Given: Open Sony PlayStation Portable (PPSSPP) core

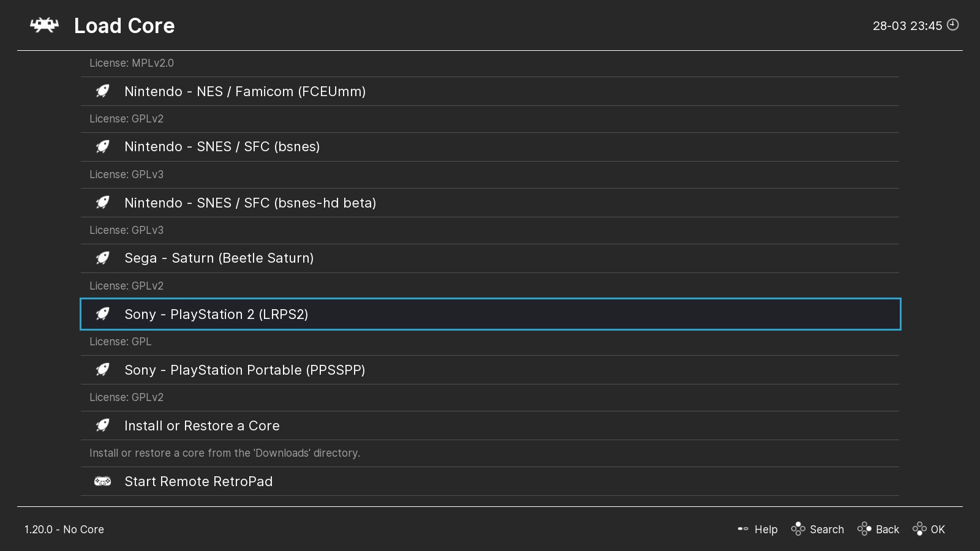Looking at the screenshot, I should (x=244, y=370).
